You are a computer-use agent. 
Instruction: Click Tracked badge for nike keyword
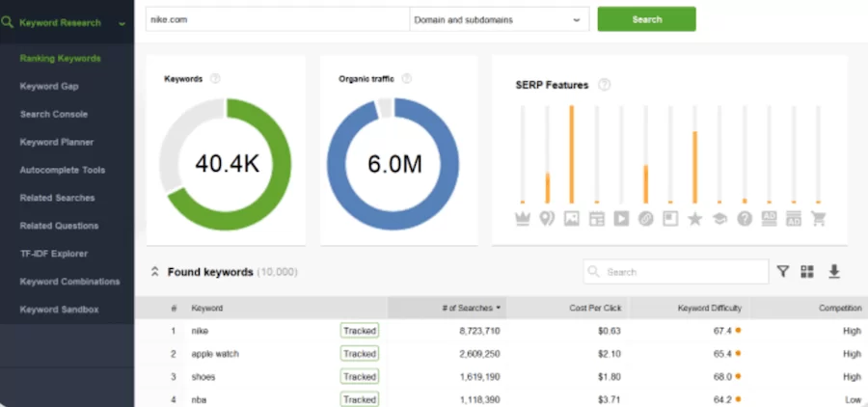[360, 331]
